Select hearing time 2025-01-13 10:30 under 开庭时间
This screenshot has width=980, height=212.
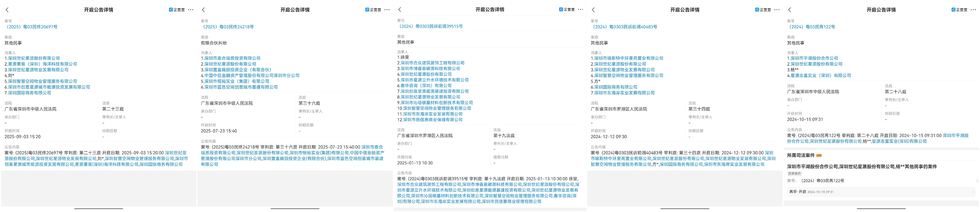pyautogui.click(x=415, y=163)
